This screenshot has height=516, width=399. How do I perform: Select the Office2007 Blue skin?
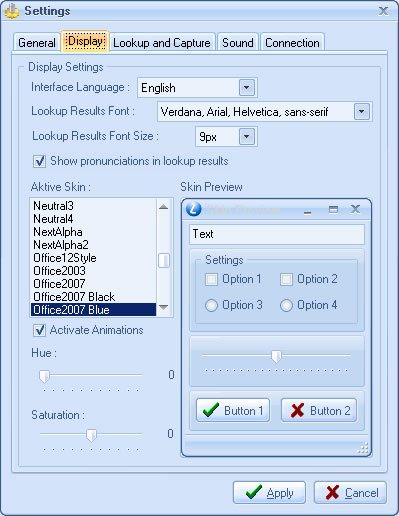coord(93,310)
